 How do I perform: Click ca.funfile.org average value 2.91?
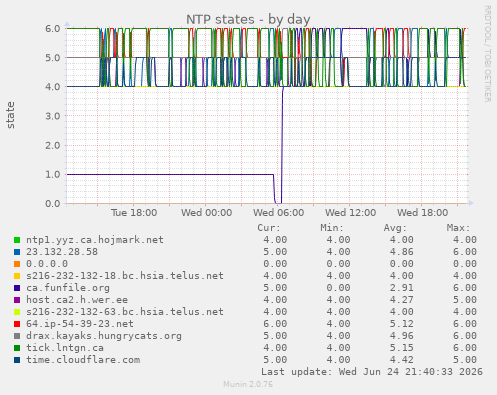tap(402, 288)
